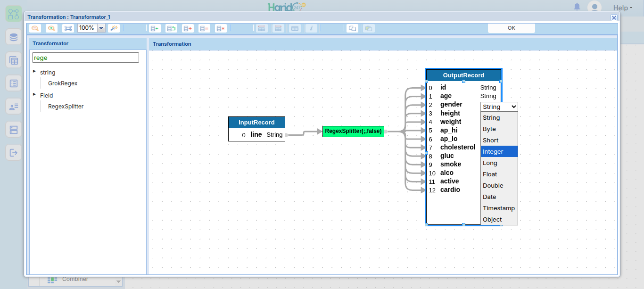Click the notification bell icon

point(577,7)
